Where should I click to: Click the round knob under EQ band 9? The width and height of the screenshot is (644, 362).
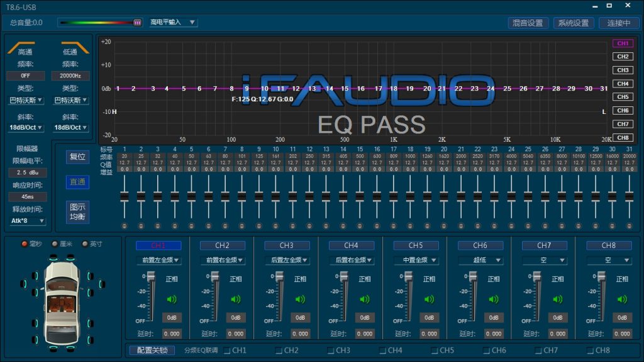coord(258,226)
